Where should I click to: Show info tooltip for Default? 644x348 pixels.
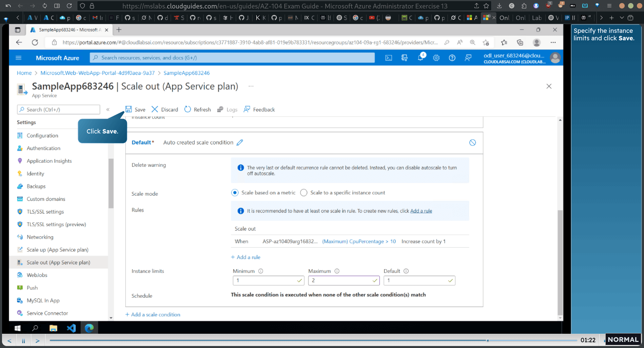406,271
